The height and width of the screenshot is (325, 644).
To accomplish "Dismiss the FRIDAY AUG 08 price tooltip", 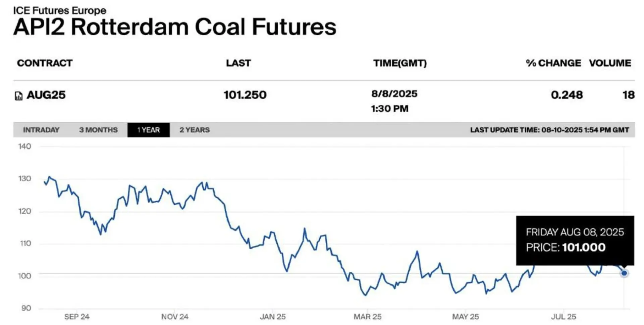I will (x=576, y=240).
